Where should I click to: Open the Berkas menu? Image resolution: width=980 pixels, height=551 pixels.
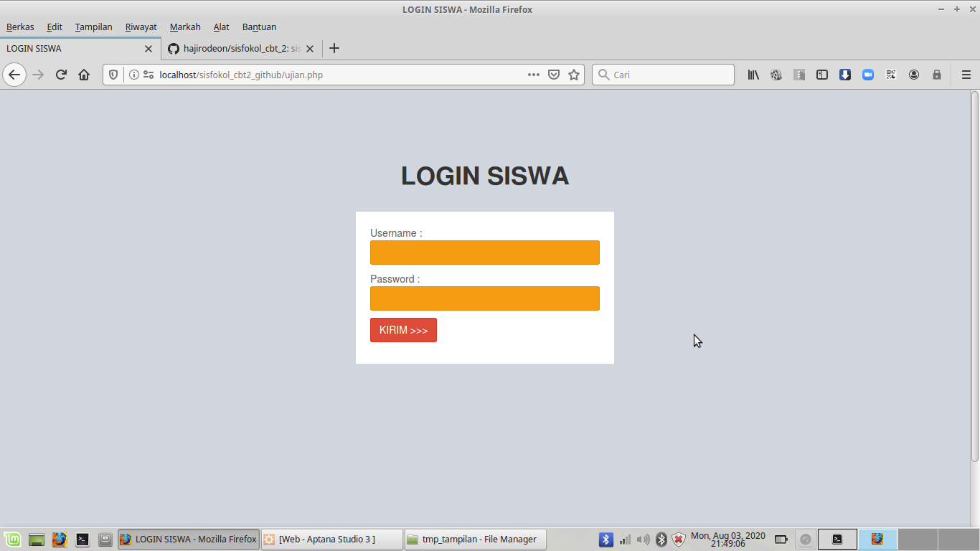tap(20, 27)
